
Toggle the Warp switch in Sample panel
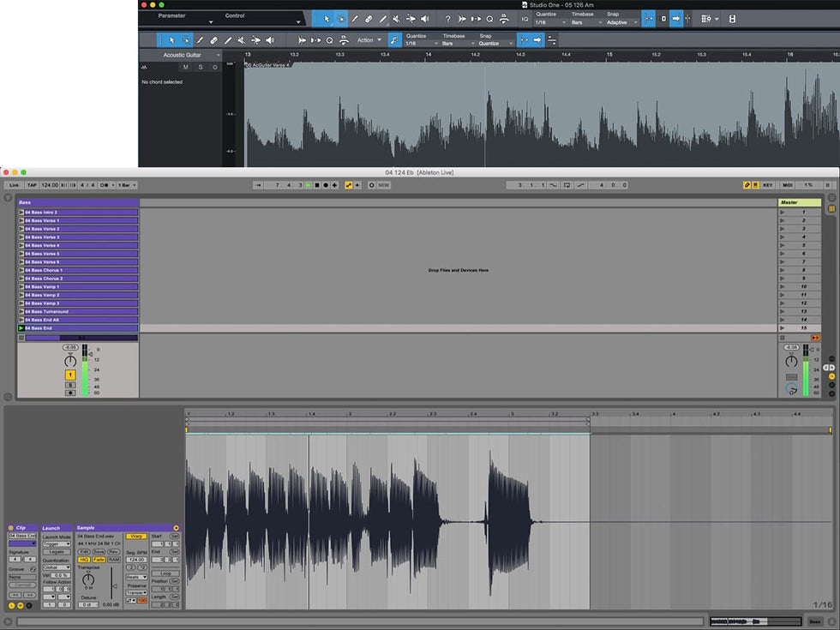pos(136,537)
